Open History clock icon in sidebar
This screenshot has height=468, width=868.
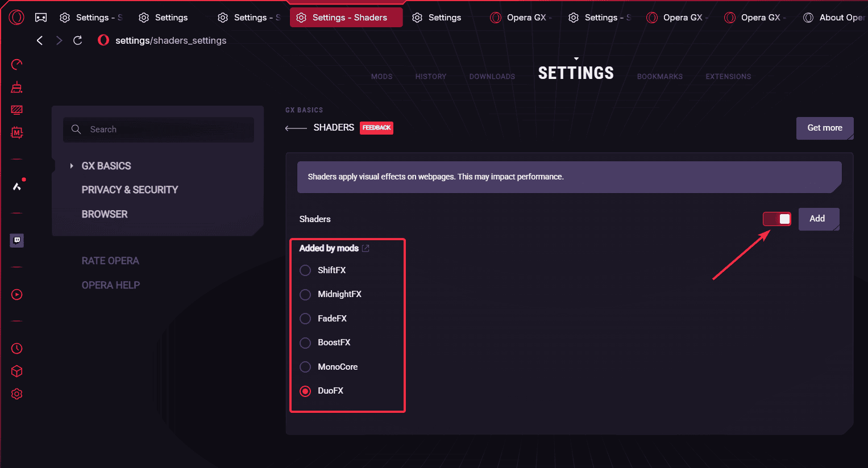point(17,348)
